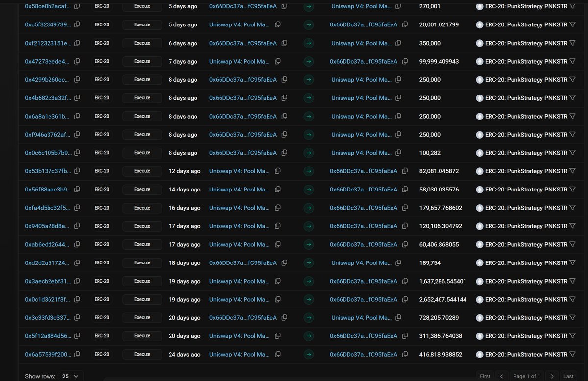Click amount 1,637,286.545401
The width and height of the screenshot is (588, 381).
pyautogui.click(x=443, y=281)
